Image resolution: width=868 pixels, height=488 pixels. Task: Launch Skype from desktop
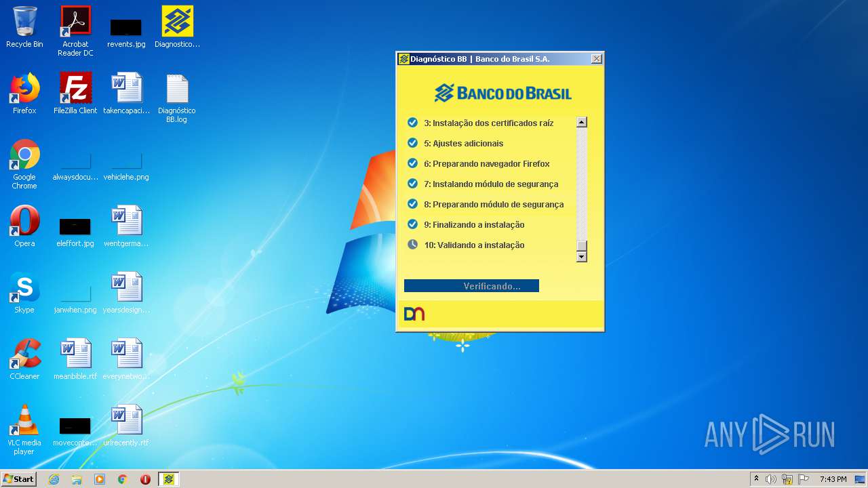(x=24, y=293)
